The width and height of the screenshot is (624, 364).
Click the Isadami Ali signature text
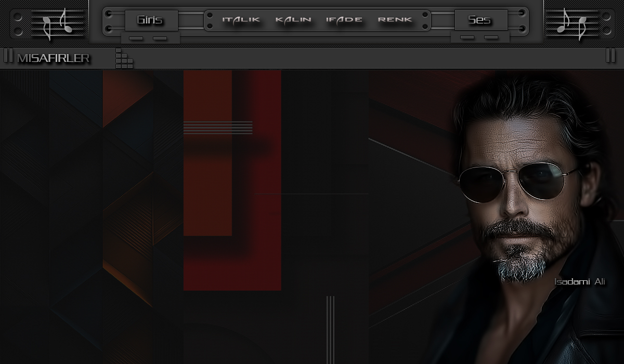[x=580, y=282]
